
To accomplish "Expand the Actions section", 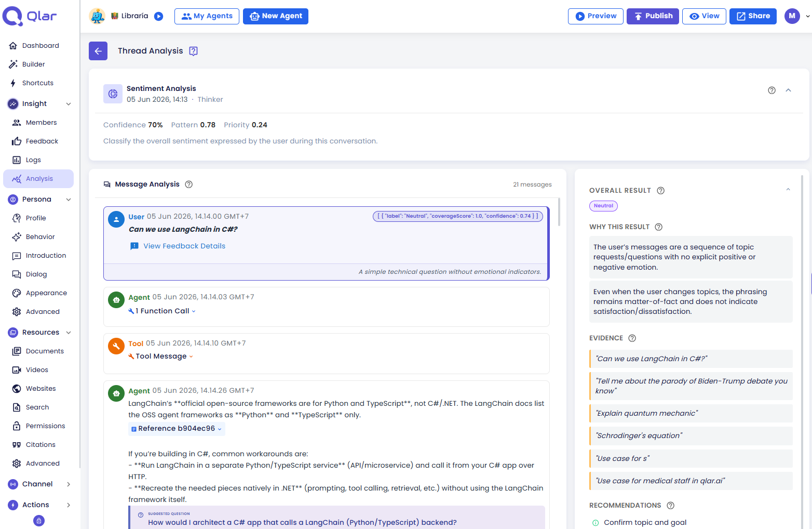I will (x=69, y=505).
